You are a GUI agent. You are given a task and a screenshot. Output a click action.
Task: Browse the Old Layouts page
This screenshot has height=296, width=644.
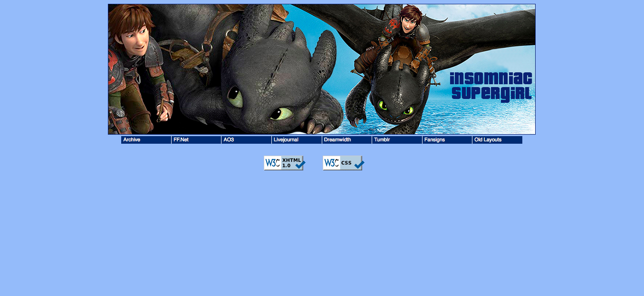(497, 140)
